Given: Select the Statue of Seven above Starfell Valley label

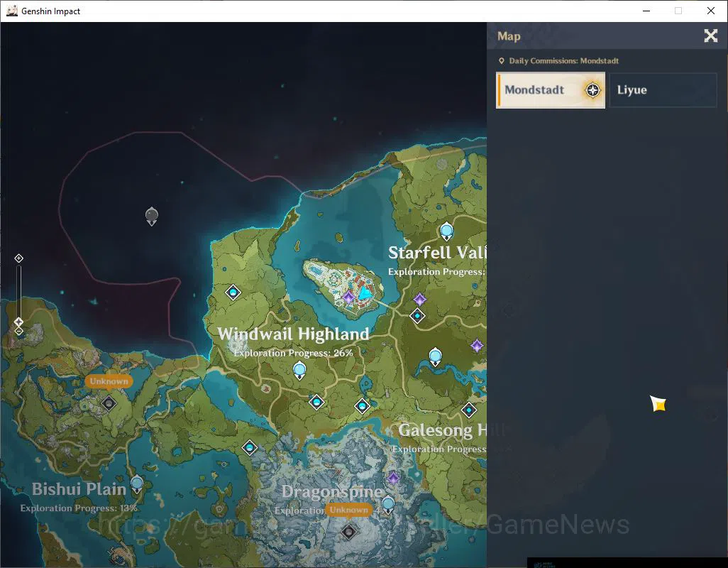Looking at the screenshot, I should [446, 231].
